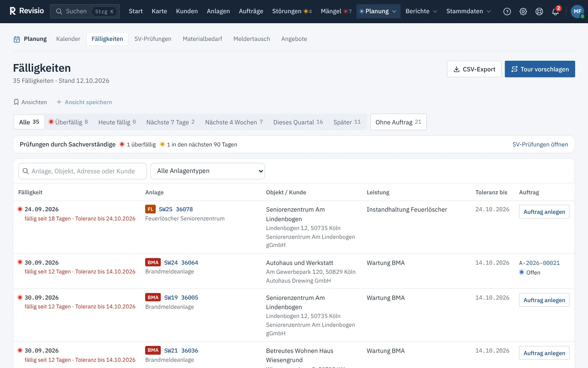The height and width of the screenshot is (368, 588).
Task: Click Auftrag anlegen for SW25 36078
Action: point(544,212)
